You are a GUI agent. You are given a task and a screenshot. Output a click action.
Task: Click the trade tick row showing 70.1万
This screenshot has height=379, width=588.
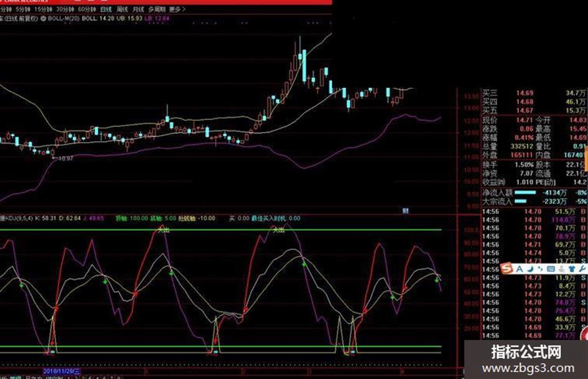pyautogui.click(x=534, y=228)
